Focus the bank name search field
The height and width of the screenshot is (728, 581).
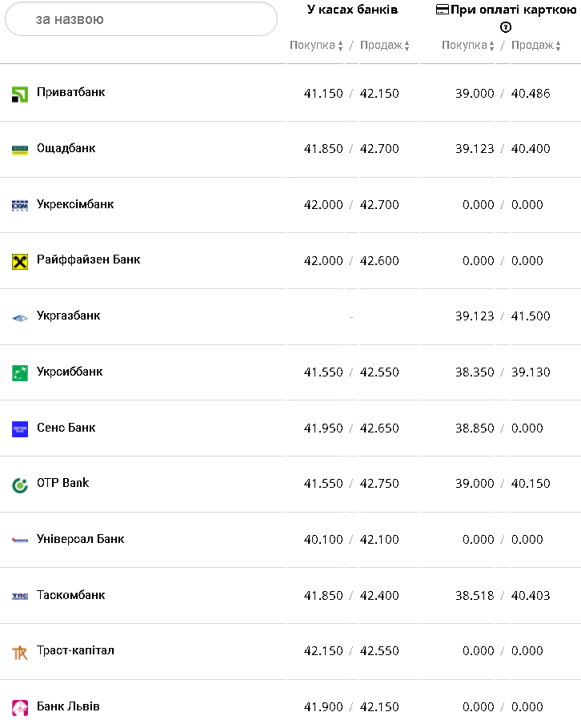pyautogui.click(x=141, y=19)
